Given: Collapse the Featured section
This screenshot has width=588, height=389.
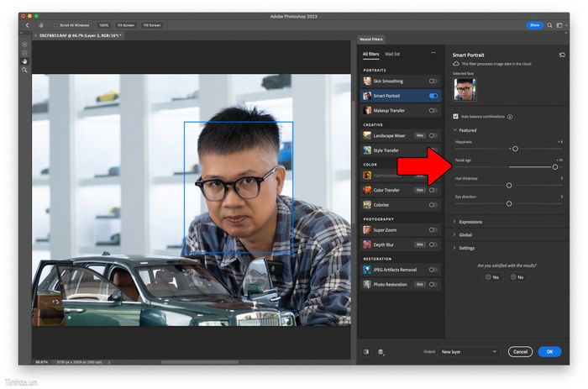Looking at the screenshot, I should tap(455, 130).
